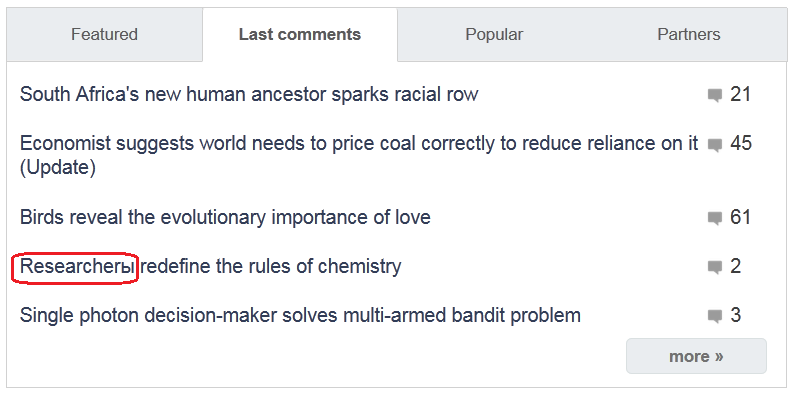This screenshot has height=395, width=793.
Task: Open Single photon decision-maker article
Action: (300, 316)
